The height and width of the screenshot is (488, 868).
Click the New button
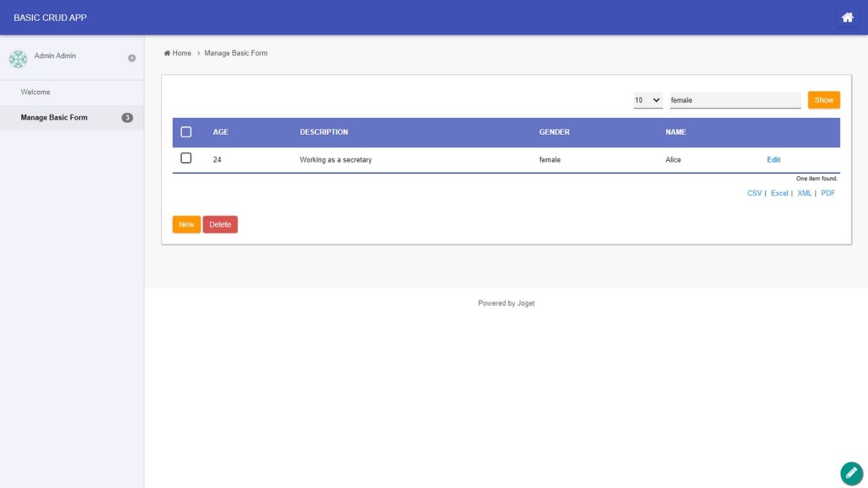[x=186, y=224]
